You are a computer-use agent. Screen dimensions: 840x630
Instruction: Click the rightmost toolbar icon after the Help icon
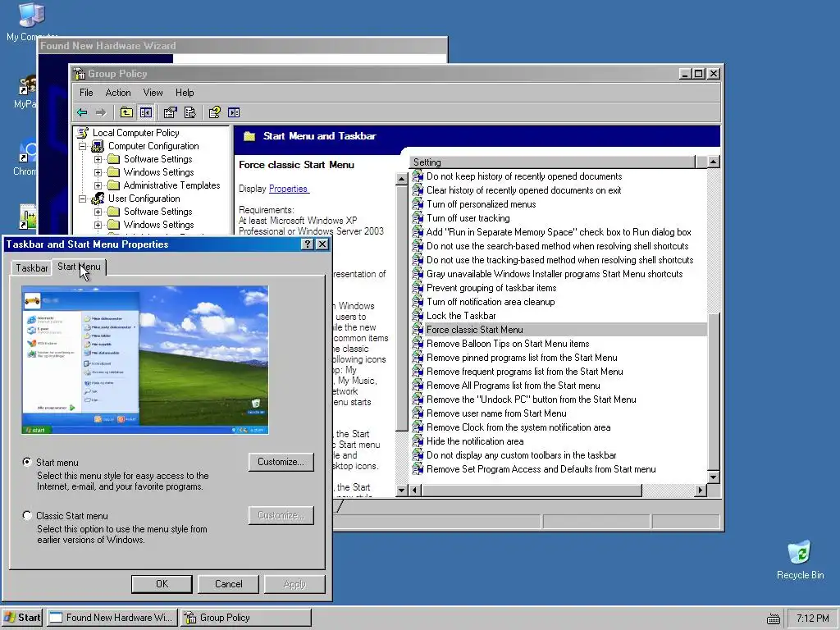234,112
